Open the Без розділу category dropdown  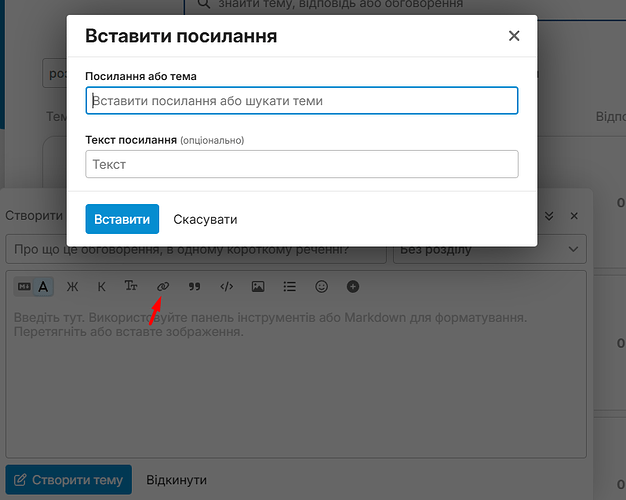click(490, 249)
